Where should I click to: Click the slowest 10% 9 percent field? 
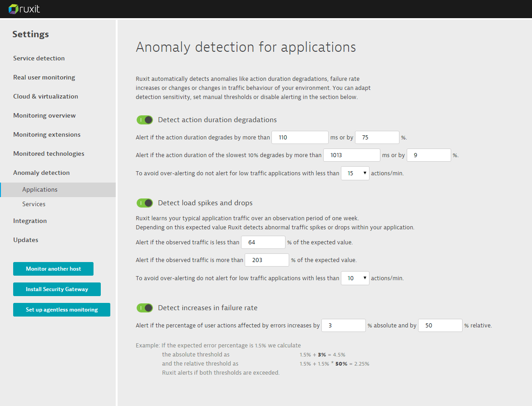click(429, 155)
